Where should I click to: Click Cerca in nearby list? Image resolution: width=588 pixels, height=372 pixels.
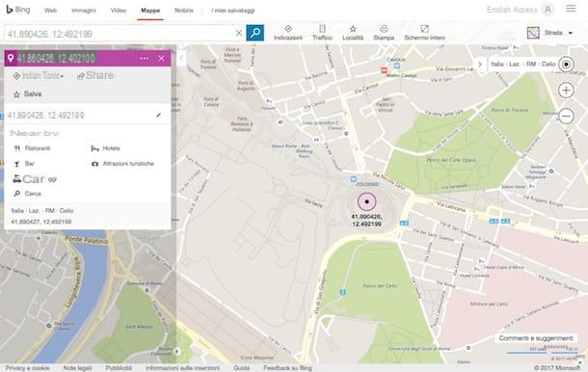[27, 194]
